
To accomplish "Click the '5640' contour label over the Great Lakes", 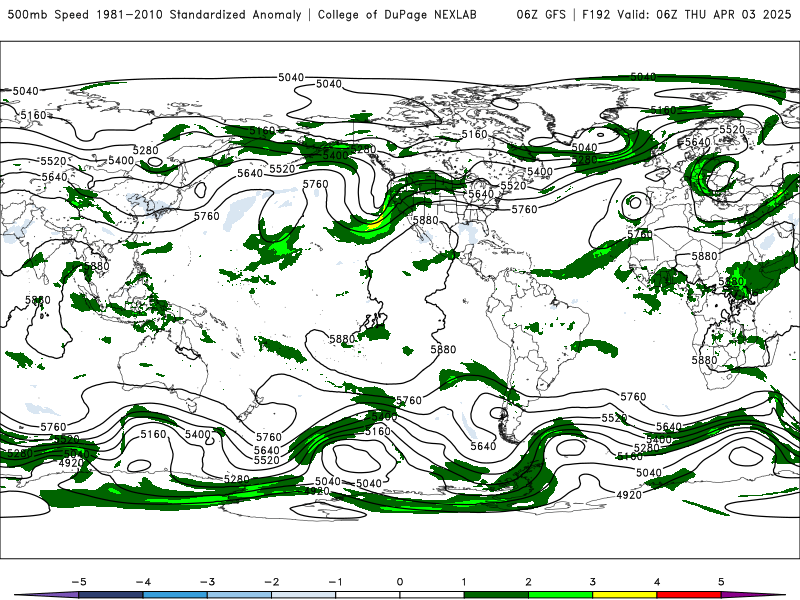I will [481, 194].
